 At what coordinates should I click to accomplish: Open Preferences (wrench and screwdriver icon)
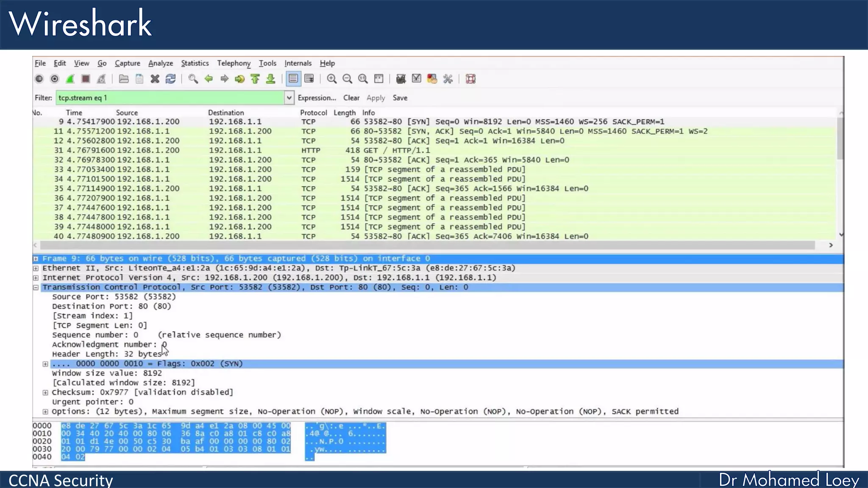pos(448,79)
